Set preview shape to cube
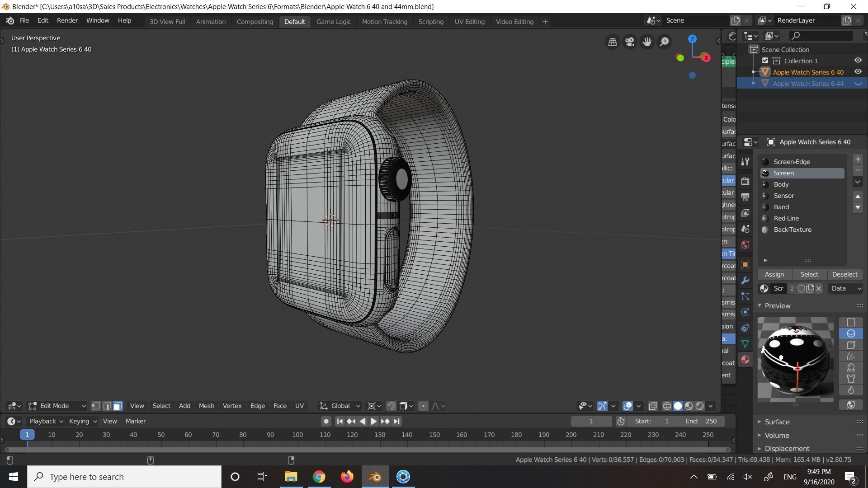This screenshot has width=868, height=488. coord(851,345)
